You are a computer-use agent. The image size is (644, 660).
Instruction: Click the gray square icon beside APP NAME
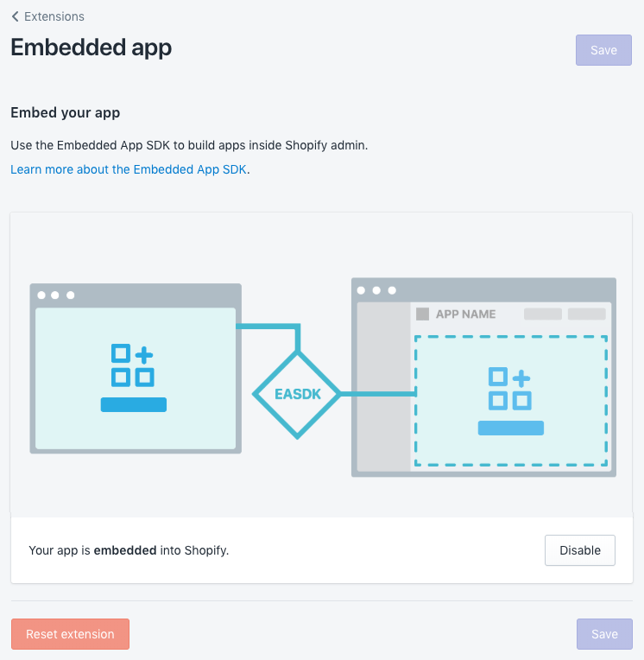(x=423, y=314)
